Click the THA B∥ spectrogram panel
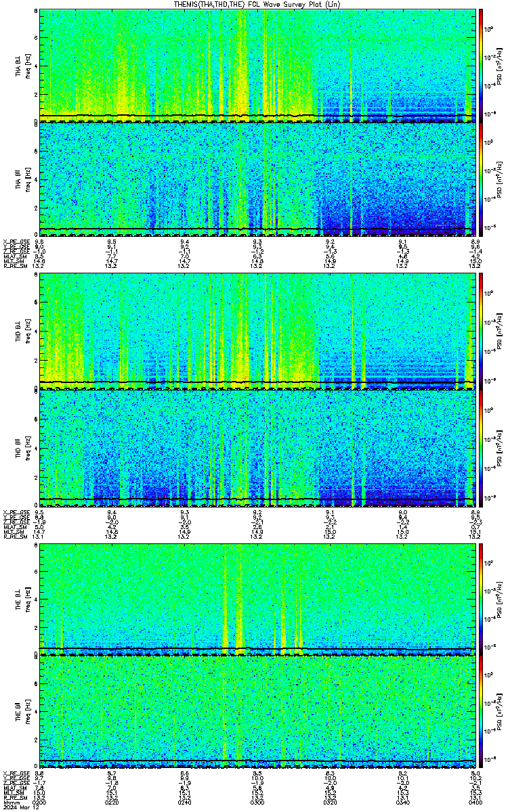Screen dimensions: 508x812 pyautogui.click(x=257, y=179)
